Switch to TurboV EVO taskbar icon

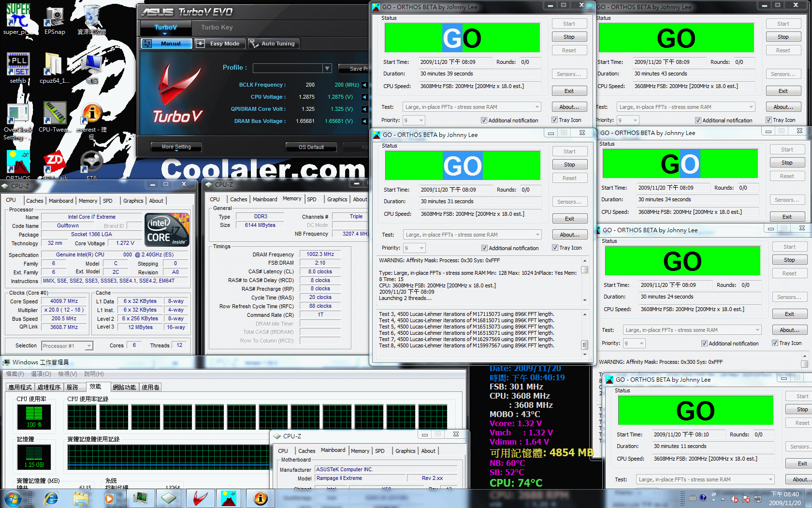200,498
